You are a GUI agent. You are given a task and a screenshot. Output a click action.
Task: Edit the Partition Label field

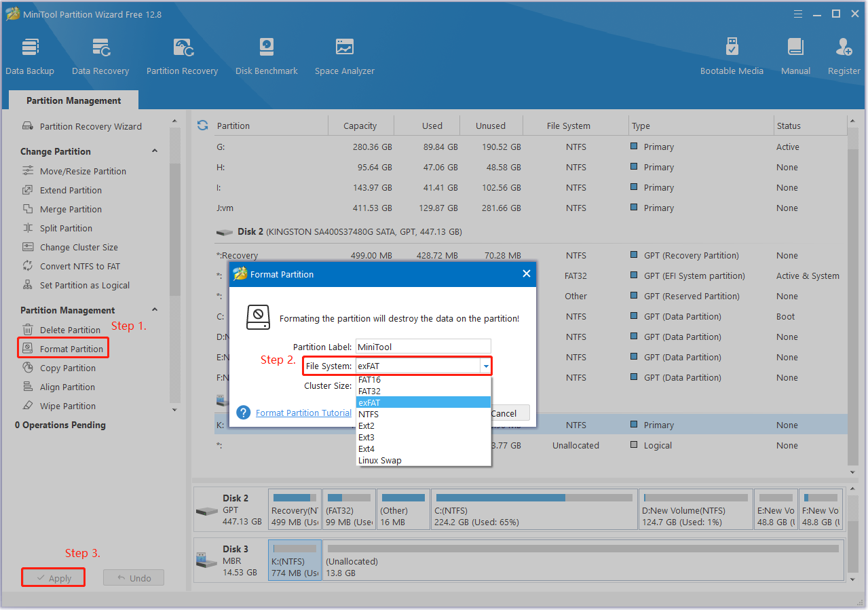click(x=423, y=347)
